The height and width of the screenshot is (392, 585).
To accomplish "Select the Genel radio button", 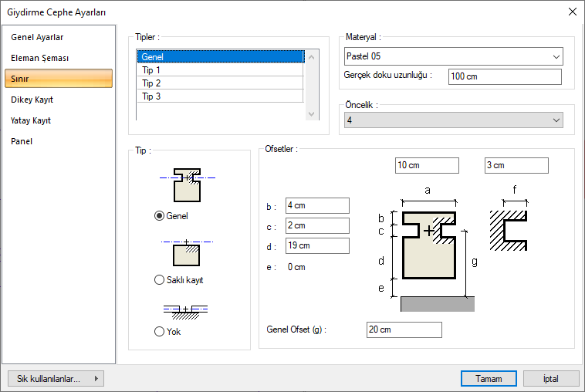I will (x=160, y=216).
